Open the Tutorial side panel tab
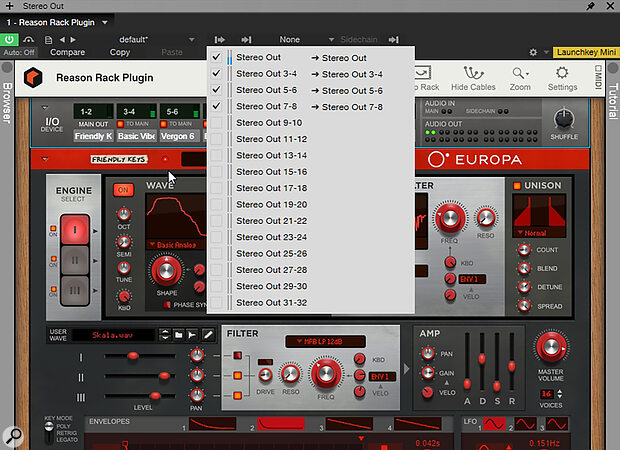This screenshot has width=620, height=450. coord(612,101)
